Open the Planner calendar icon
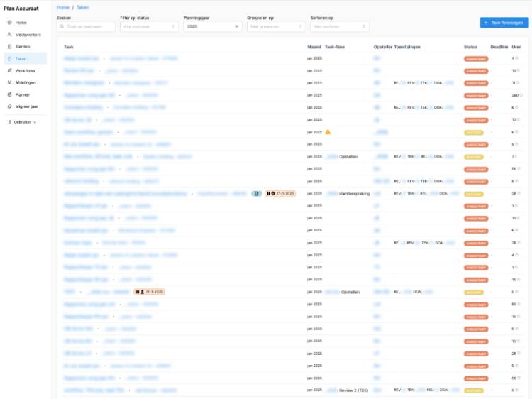This screenshot has width=532, height=399. click(9, 94)
